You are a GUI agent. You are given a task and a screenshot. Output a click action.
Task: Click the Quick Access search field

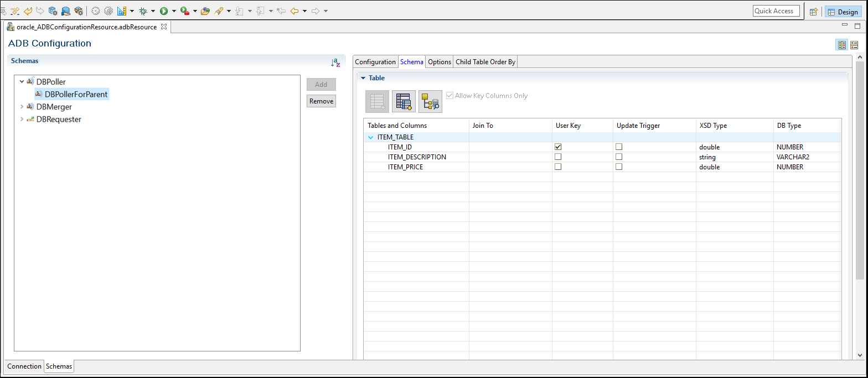coord(776,11)
